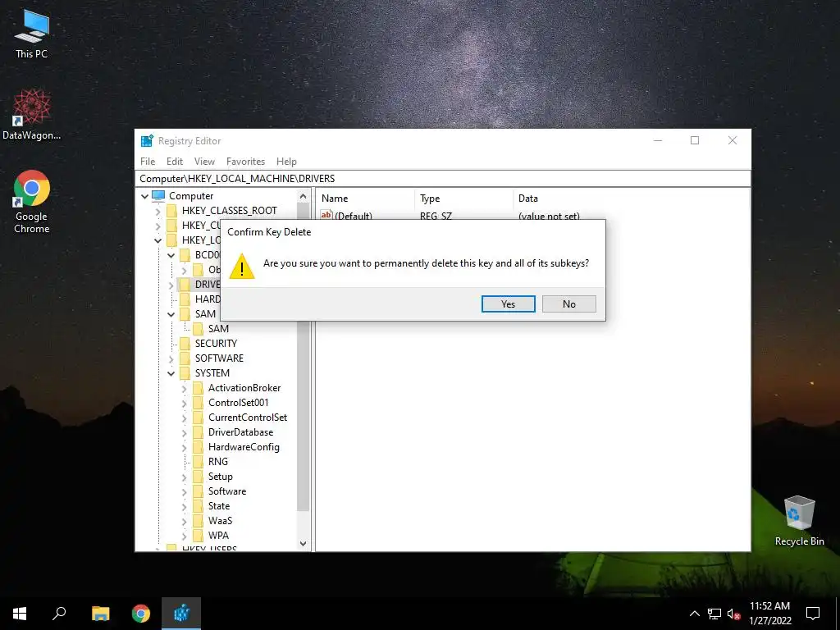Open the Edit menu
Screen dimensions: 840x630
(175, 162)
